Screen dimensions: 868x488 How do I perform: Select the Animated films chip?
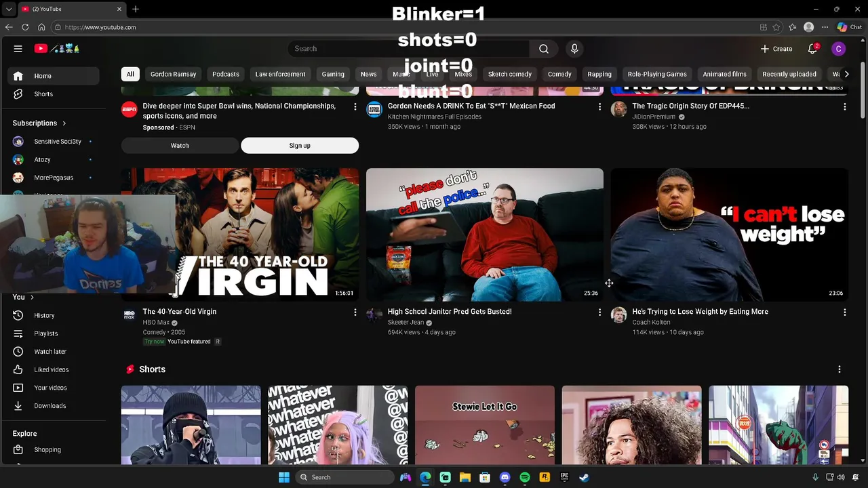point(724,74)
